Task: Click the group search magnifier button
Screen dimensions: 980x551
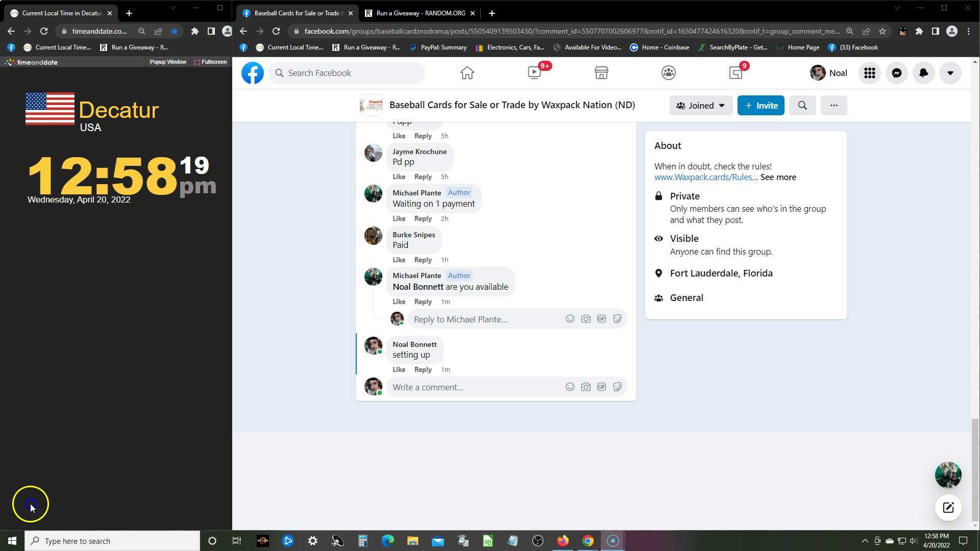Action: pos(802,106)
